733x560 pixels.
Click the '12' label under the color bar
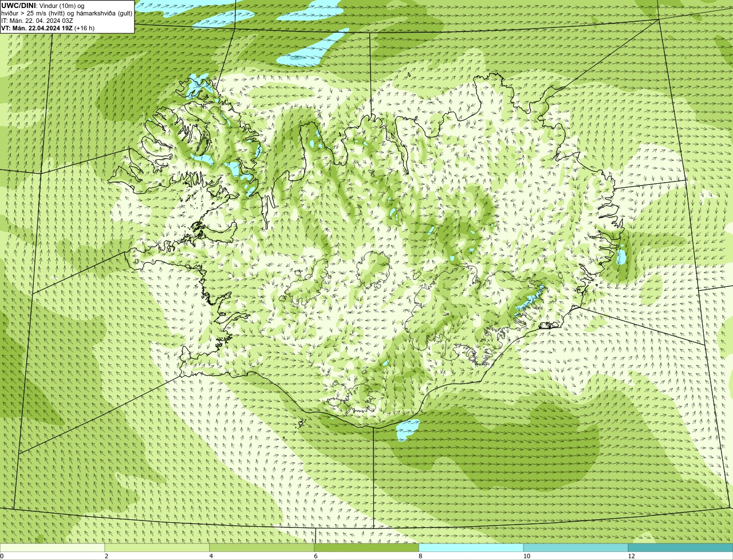tap(631, 556)
